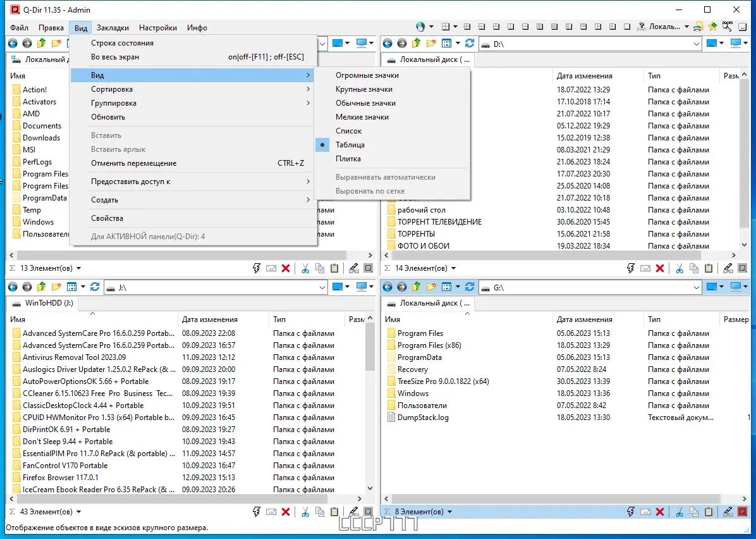Viewport: 756px width, 539px height.
Task: Click paste clipboard icon under D:\ pane
Action: click(708, 268)
